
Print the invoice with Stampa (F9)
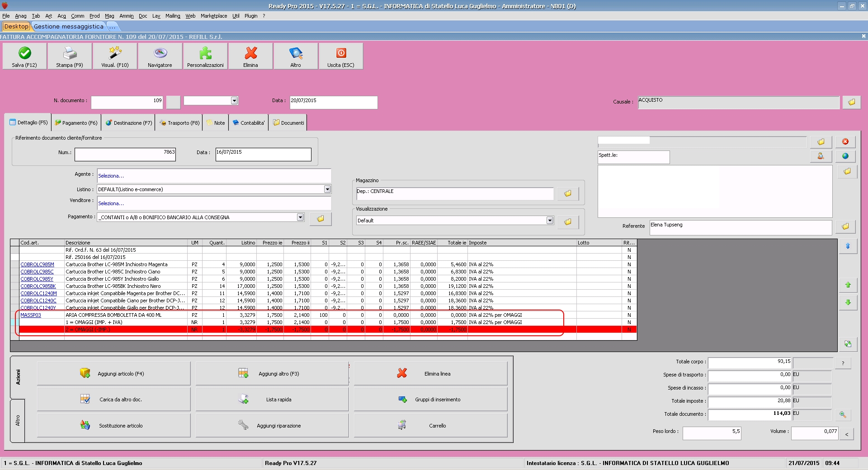pos(70,56)
